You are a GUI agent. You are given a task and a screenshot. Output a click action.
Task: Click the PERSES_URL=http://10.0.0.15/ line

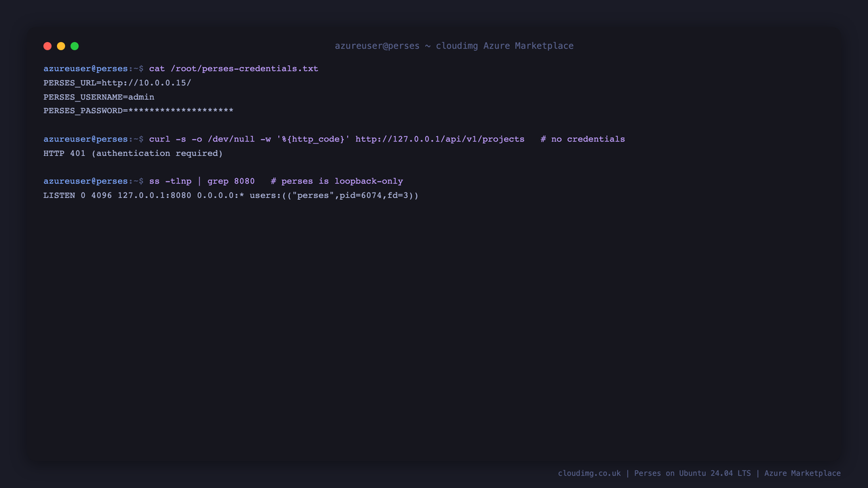[x=117, y=83]
